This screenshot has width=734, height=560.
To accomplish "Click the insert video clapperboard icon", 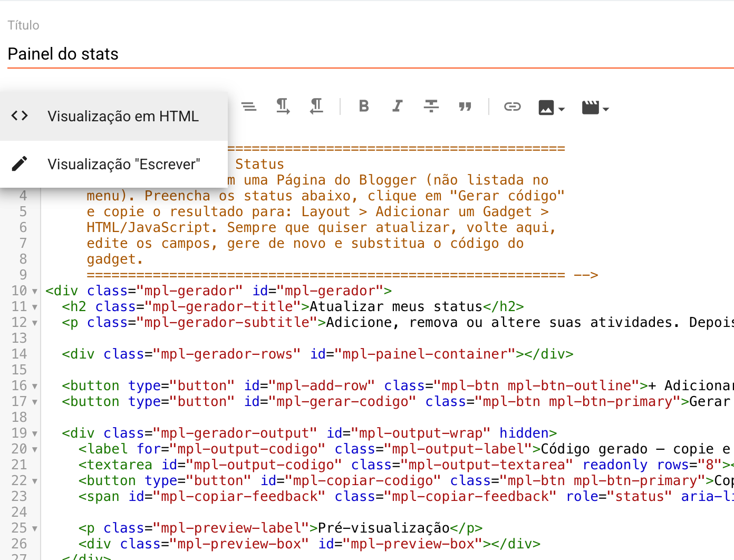I will click(591, 108).
